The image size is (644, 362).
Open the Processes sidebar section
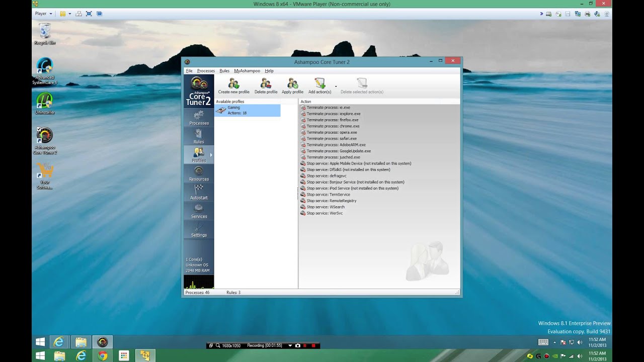tap(199, 118)
